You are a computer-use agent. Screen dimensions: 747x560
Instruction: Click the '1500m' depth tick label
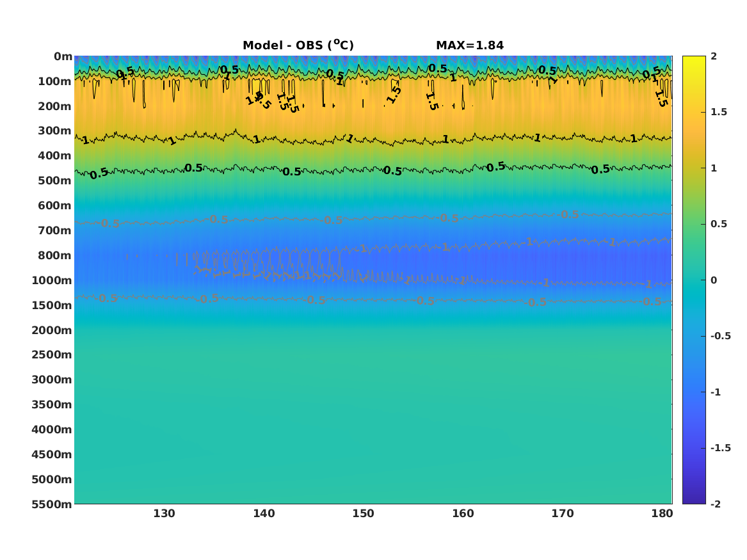(52, 305)
